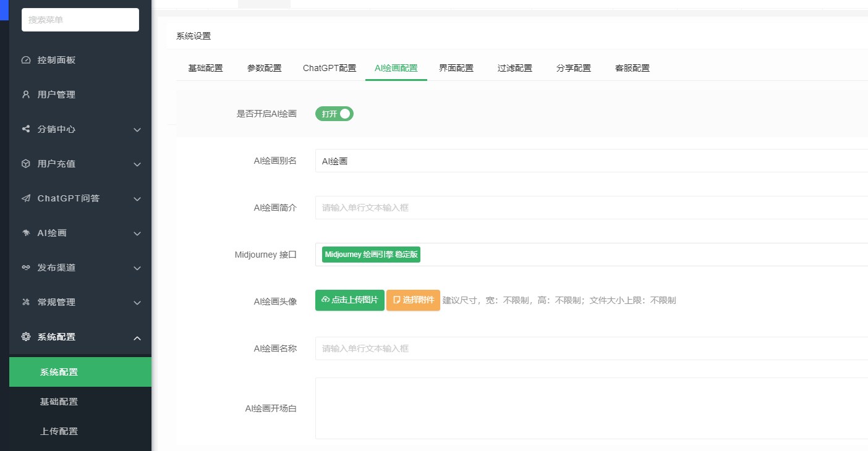The width and height of the screenshot is (868, 451).
Task: Click the tools icon beside 常规管理
Action: point(26,303)
